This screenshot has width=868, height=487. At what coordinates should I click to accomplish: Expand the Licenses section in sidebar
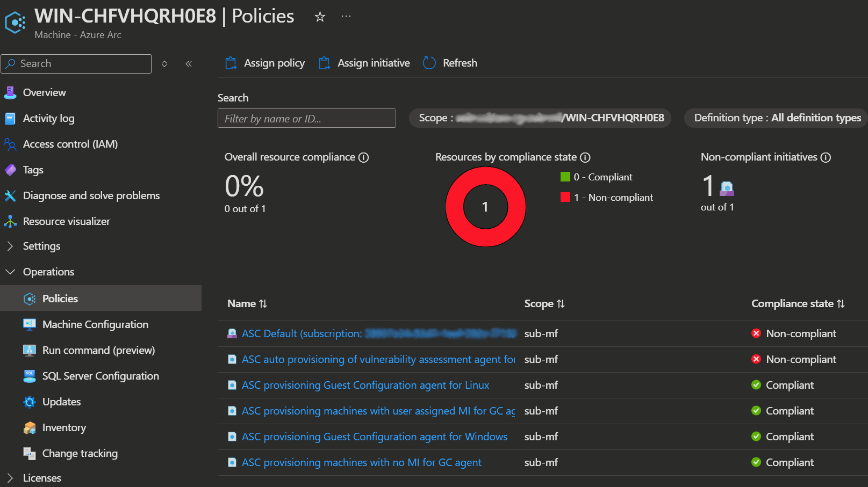pos(10,478)
